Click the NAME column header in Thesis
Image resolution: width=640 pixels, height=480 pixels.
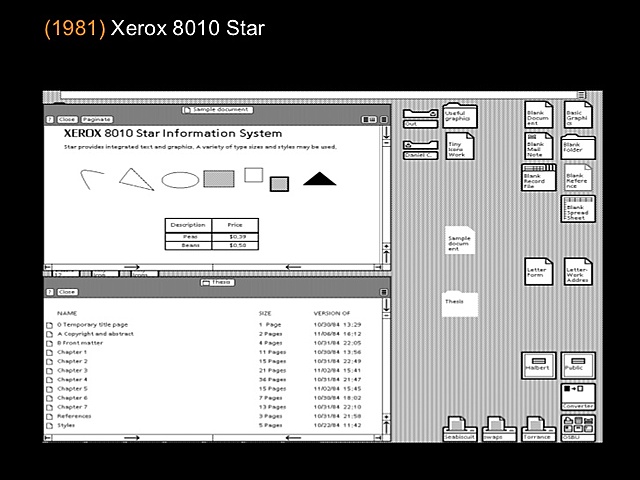click(x=67, y=313)
